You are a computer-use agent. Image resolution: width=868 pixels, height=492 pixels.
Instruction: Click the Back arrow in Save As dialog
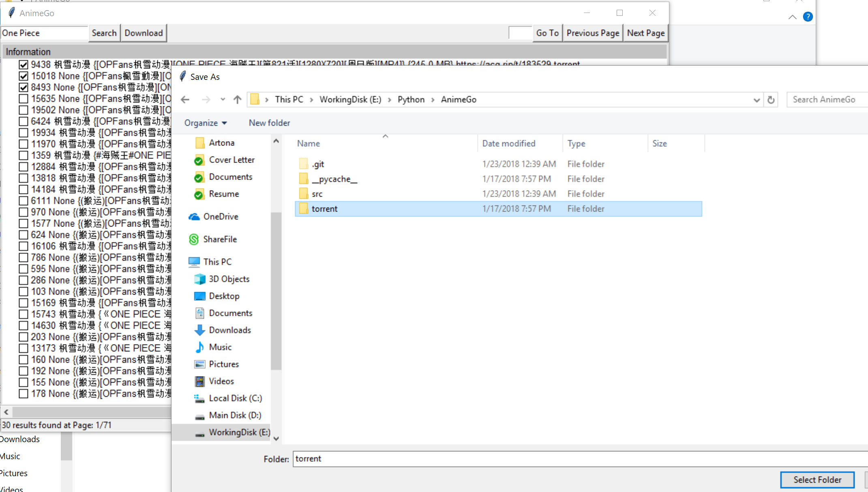[185, 100]
